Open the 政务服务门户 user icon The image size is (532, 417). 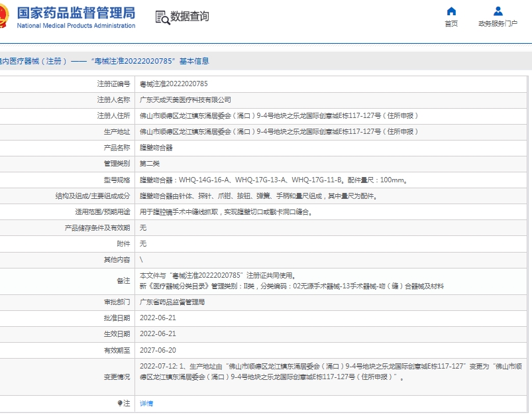[x=498, y=11]
